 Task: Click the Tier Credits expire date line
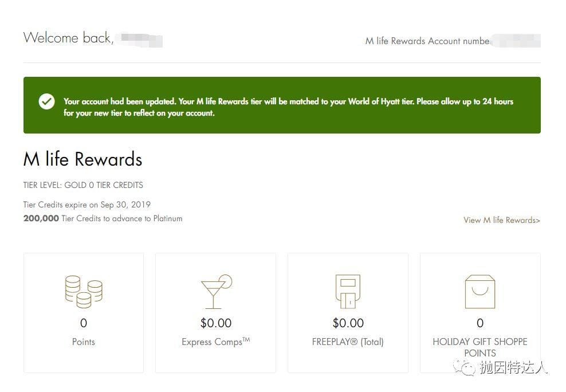click(x=87, y=205)
